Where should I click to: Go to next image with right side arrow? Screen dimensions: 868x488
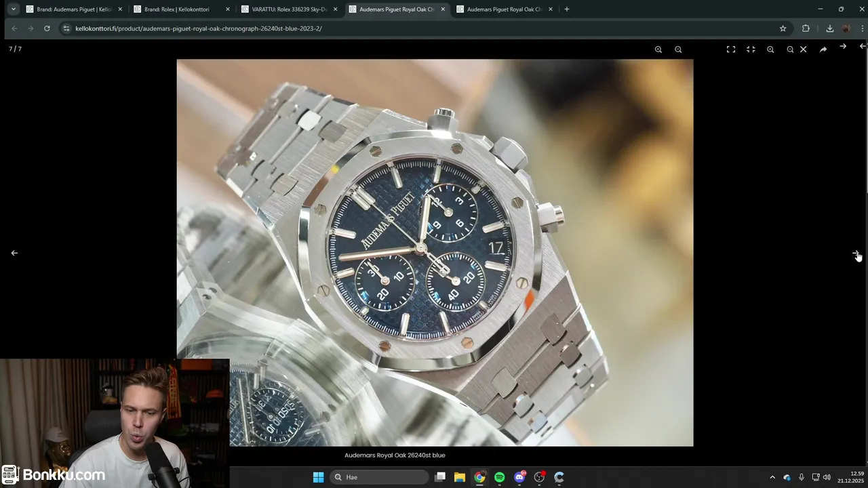[856, 253]
